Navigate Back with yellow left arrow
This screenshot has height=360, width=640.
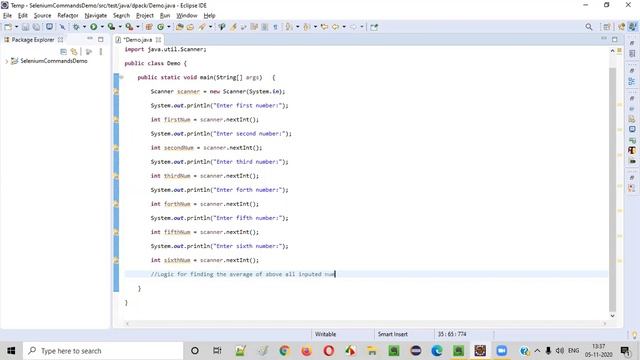[336, 27]
